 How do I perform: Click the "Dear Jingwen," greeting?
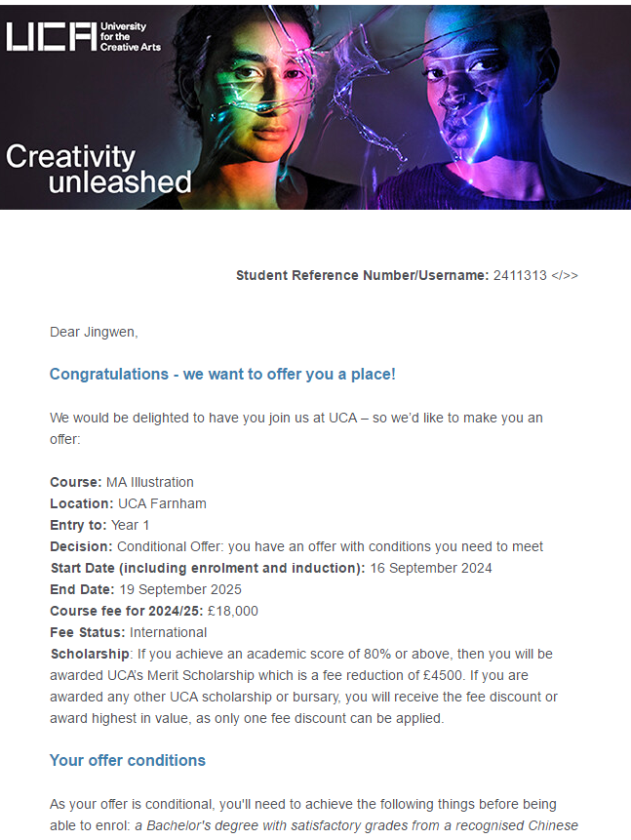coord(94,332)
